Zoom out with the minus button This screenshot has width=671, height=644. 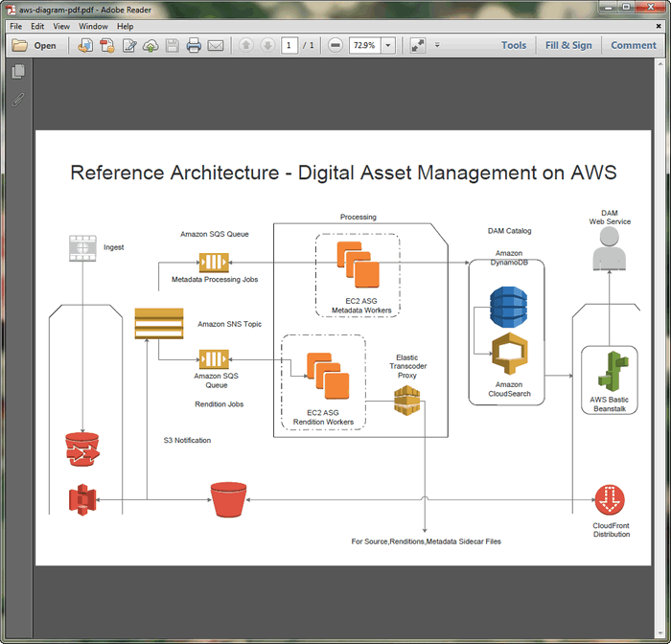[x=335, y=45]
